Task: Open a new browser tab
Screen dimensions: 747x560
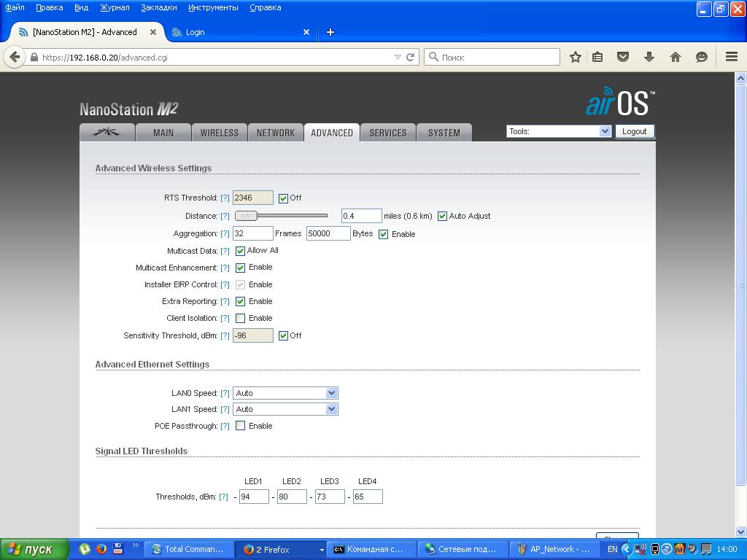Action: pos(330,32)
